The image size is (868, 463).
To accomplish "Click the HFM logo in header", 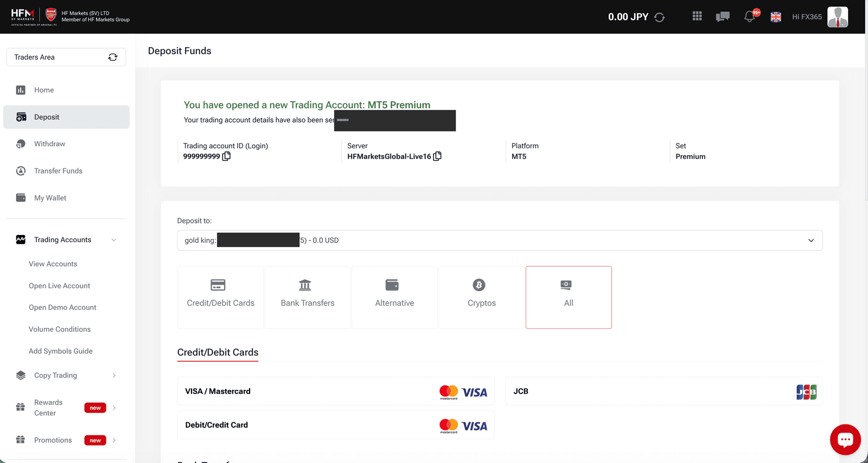I will coord(23,16).
